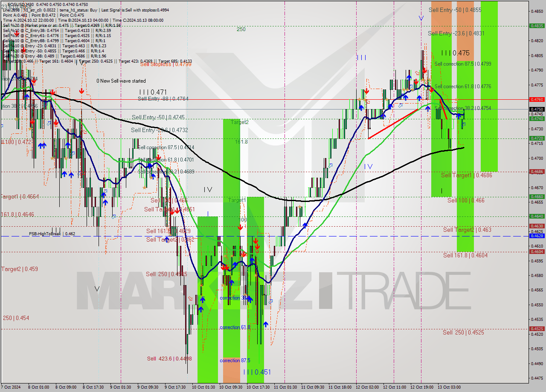546x392 pixels.
Task: Click the '11 Oct 18:00' time axis label
Action: point(340,387)
